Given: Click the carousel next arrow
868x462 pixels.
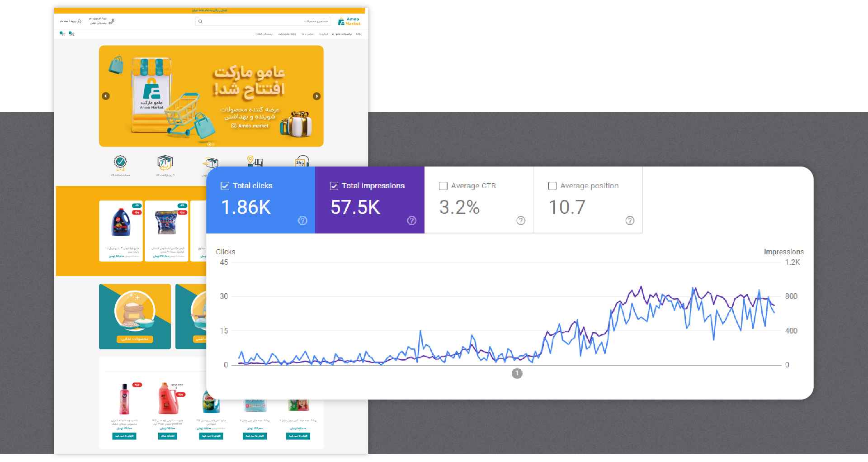Looking at the screenshot, I should (x=316, y=96).
